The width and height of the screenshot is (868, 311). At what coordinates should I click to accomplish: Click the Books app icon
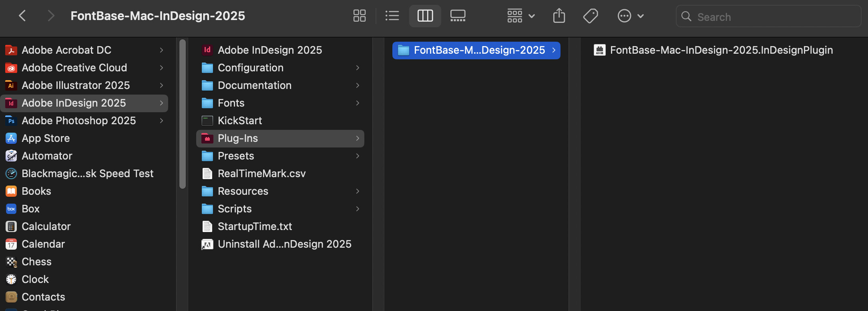pos(11,191)
